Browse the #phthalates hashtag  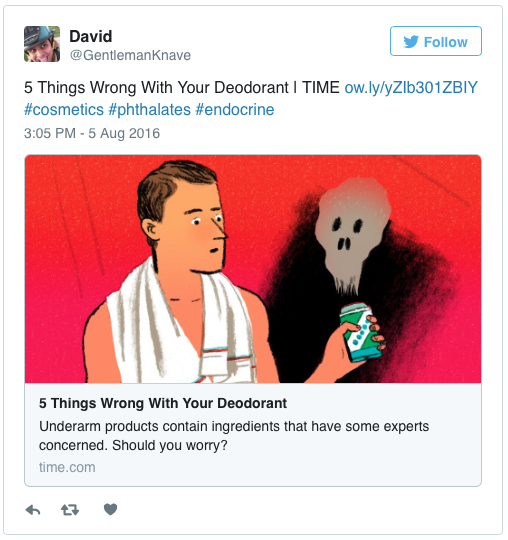pyautogui.click(x=149, y=110)
